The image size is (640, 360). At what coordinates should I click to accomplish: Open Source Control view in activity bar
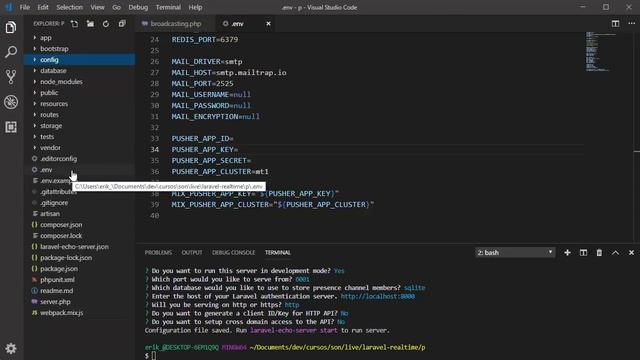(11, 77)
